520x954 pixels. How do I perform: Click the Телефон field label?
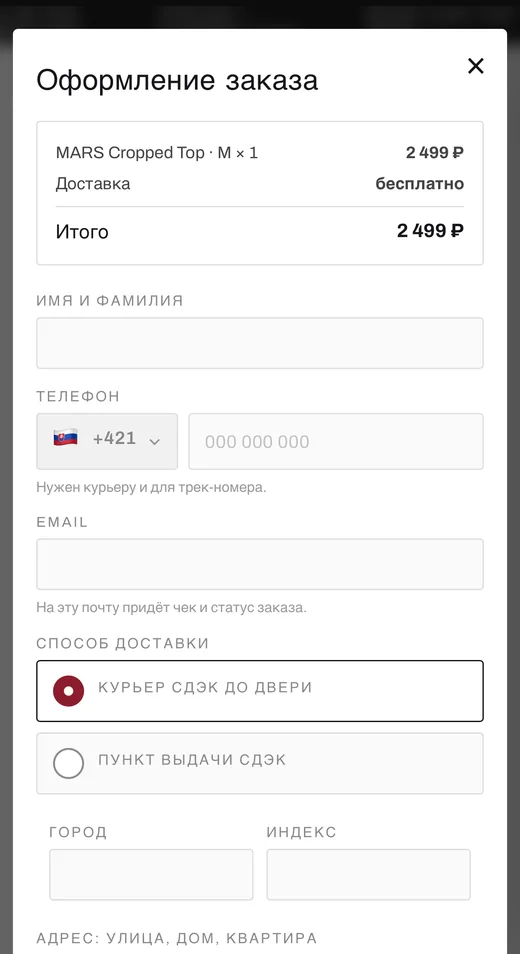78,397
